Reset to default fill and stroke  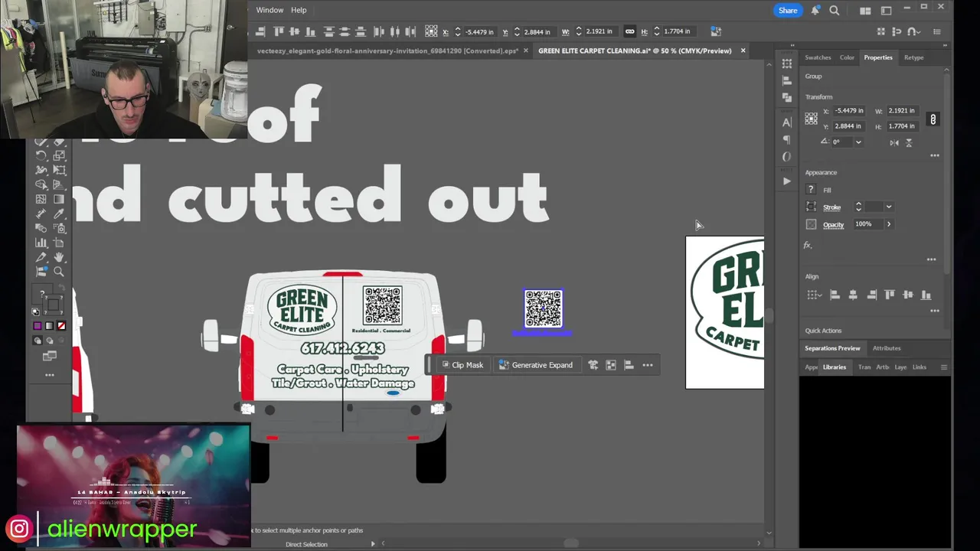tap(36, 312)
